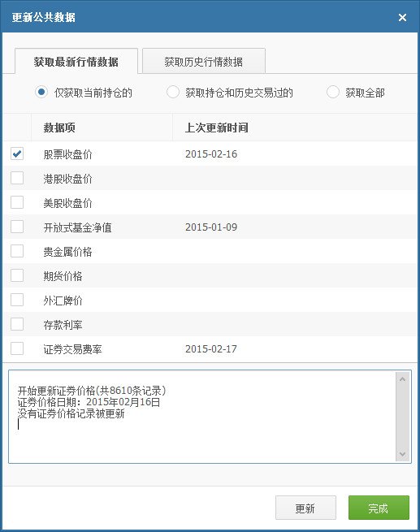The height and width of the screenshot is (532, 420).
Task: Click the log scrollbar up arrow
Action: coord(403,379)
